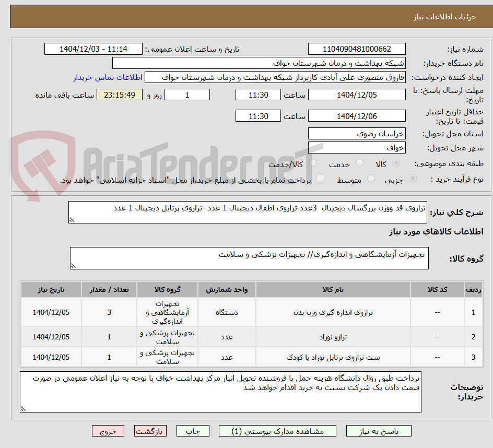This screenshot has width=493, height=448.
Task: Click the announcement date field 1404/12/03 - 11:14
Action: (93, 49)
